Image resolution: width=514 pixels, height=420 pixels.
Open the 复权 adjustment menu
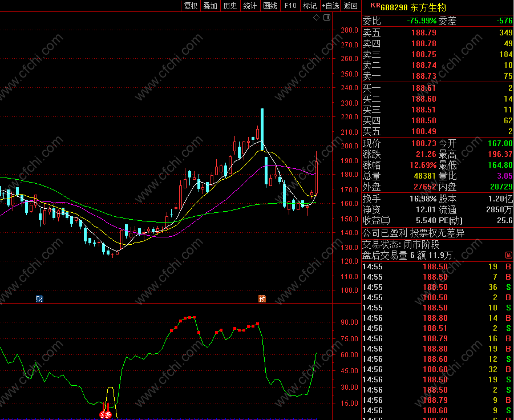click(x=191, y=6)
